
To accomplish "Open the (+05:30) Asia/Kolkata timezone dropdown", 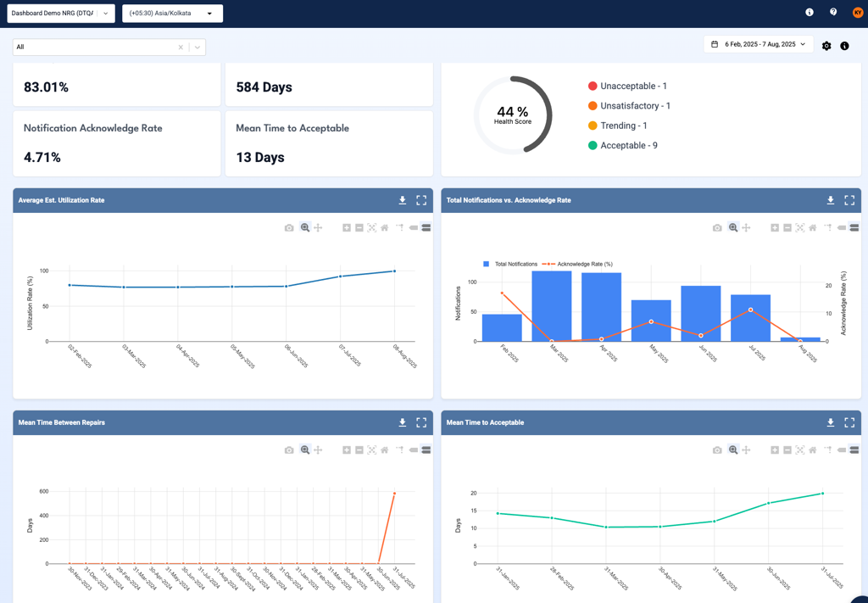I will coord(173,14).
